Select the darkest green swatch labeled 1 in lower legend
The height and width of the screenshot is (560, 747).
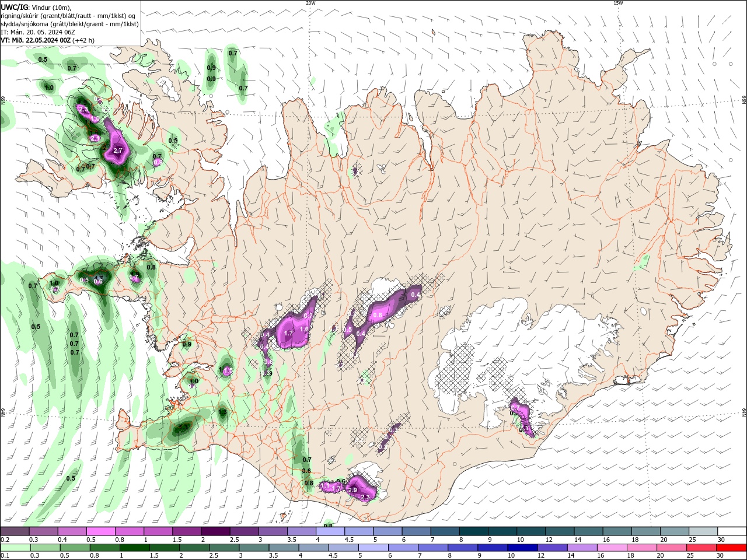tap(134, 548)
